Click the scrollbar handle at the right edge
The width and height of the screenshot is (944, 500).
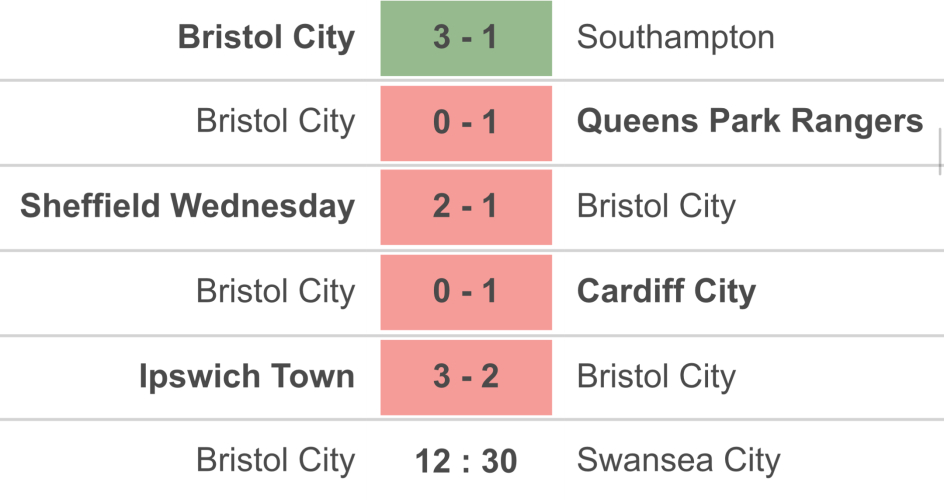point(940,152)
